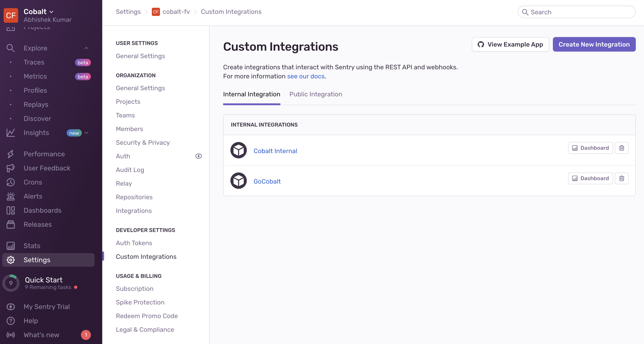Click the Alerts siren icon
Viewport: 644px width, 344px height.
tap(10, 196)
